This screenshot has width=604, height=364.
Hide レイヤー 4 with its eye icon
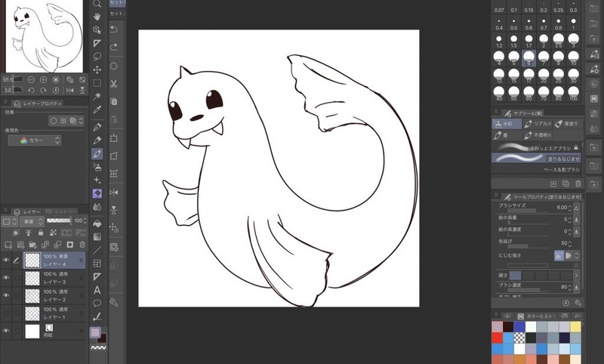6,260
